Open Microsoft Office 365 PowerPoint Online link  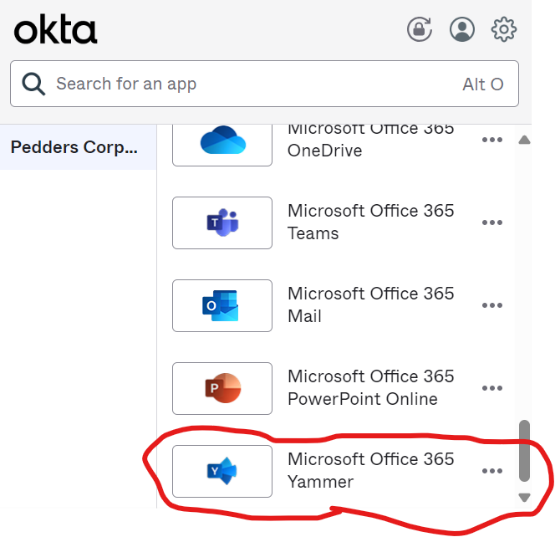pyautogui.click(x=371, y=388)
